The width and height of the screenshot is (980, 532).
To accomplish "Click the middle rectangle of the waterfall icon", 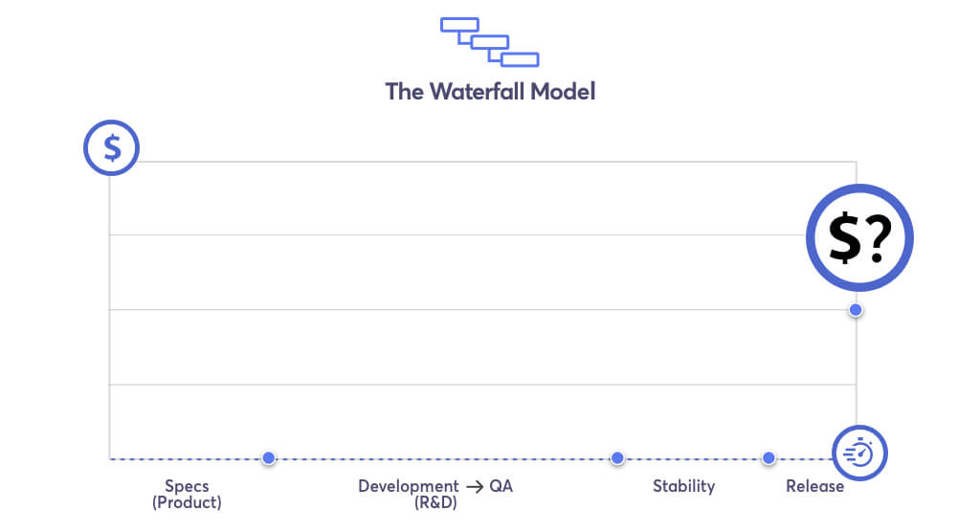I will coord(489,42).
